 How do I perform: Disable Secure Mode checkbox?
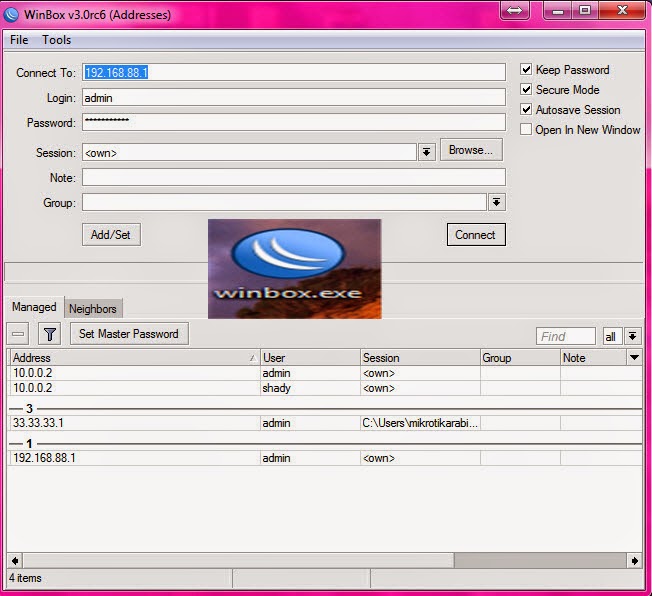(526, 89)
